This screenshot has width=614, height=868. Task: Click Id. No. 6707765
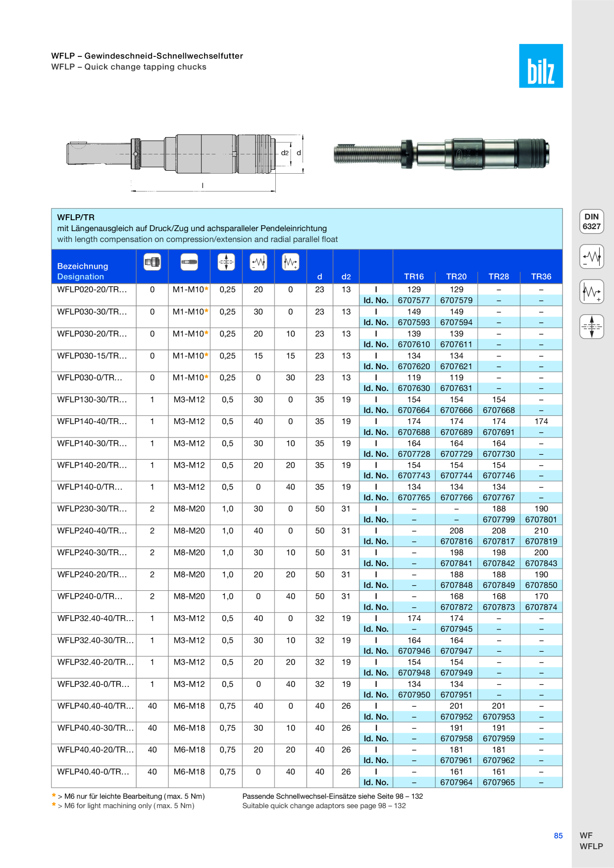pos(414,497)
